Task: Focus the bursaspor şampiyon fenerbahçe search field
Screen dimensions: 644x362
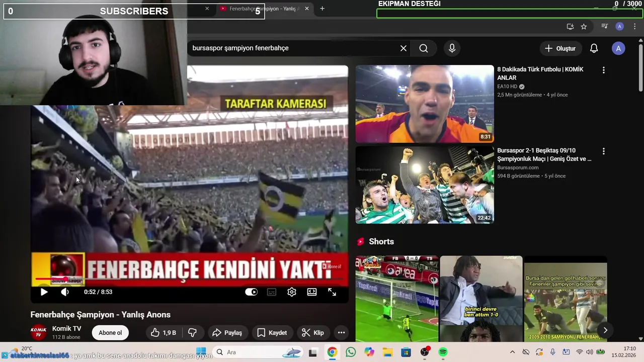Action: click(292, 48)
